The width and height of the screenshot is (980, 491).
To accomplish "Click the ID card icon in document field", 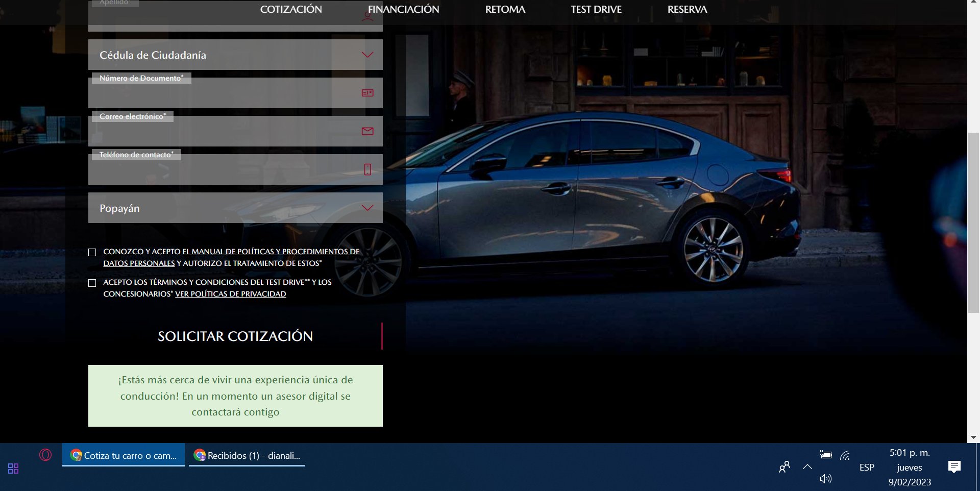I will point(367,93).
